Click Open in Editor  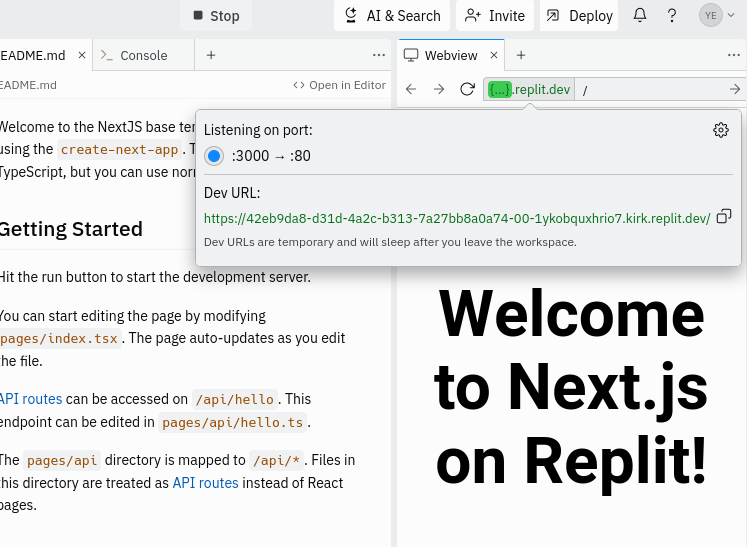(339, 85)
